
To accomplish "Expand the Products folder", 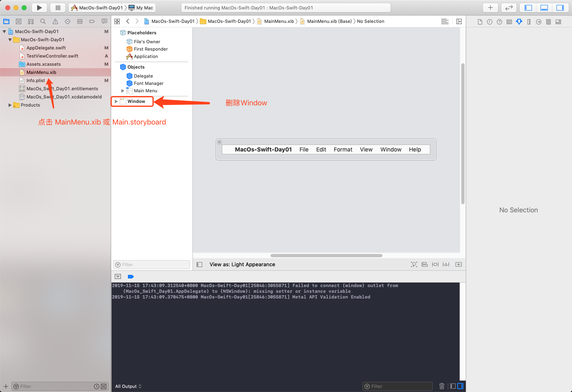I will coord(10,105).
